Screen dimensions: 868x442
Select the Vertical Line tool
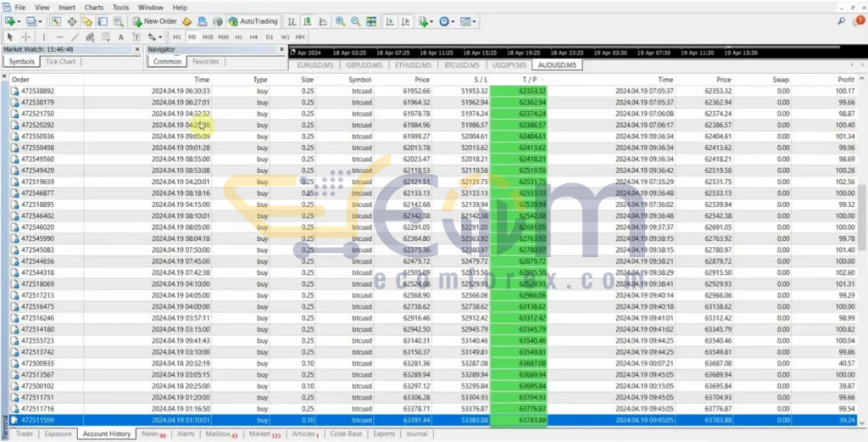pos(44,37)
